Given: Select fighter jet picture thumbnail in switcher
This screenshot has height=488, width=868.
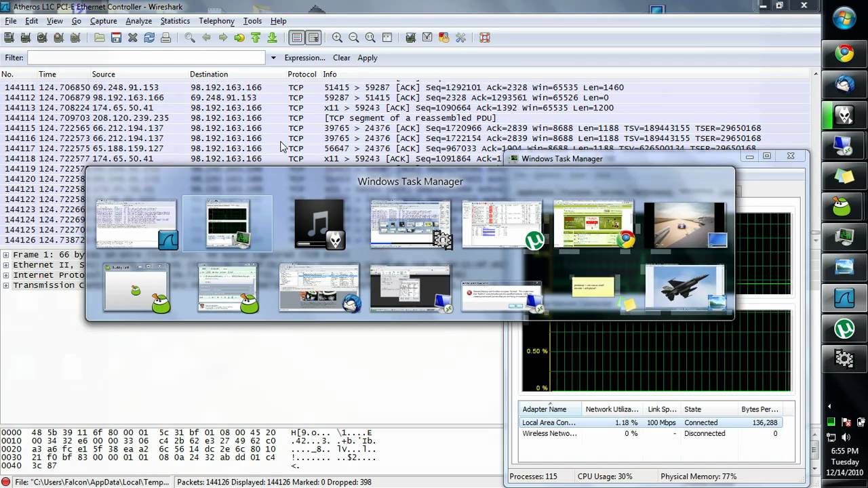Looking at the screenshot, I should coord(685,287).
